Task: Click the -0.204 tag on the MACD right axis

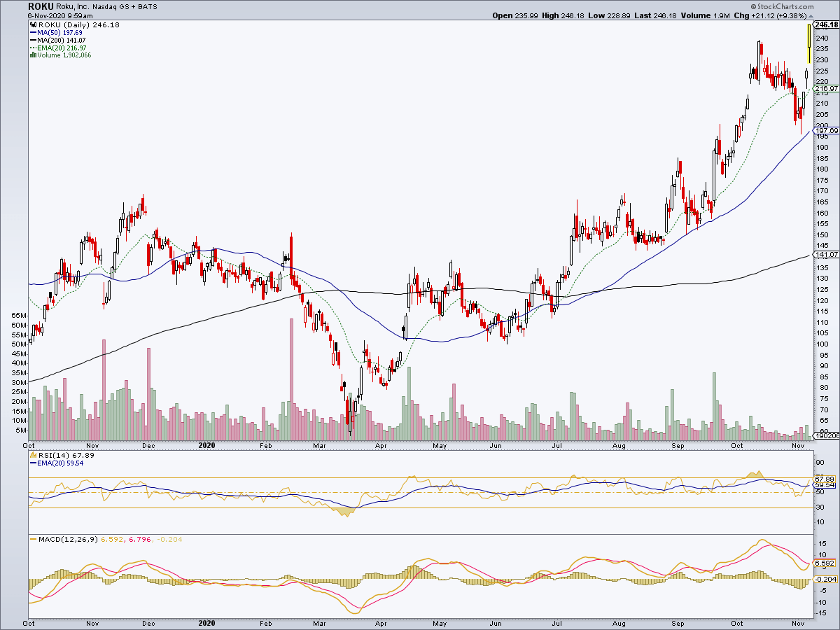Action: tap(824, 579)
